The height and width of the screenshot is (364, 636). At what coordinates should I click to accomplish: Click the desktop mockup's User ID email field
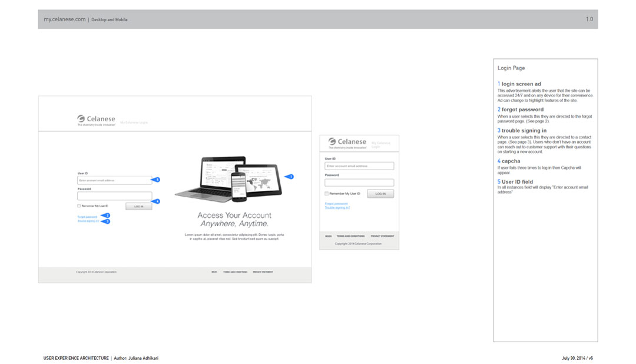coord(114,180)
